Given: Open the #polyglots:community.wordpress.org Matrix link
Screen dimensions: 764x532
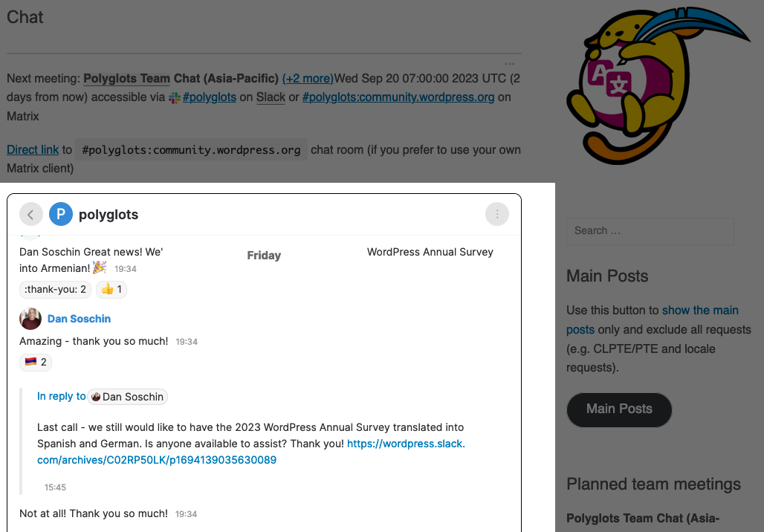Looking at the screenshot, I should [398, 97].
